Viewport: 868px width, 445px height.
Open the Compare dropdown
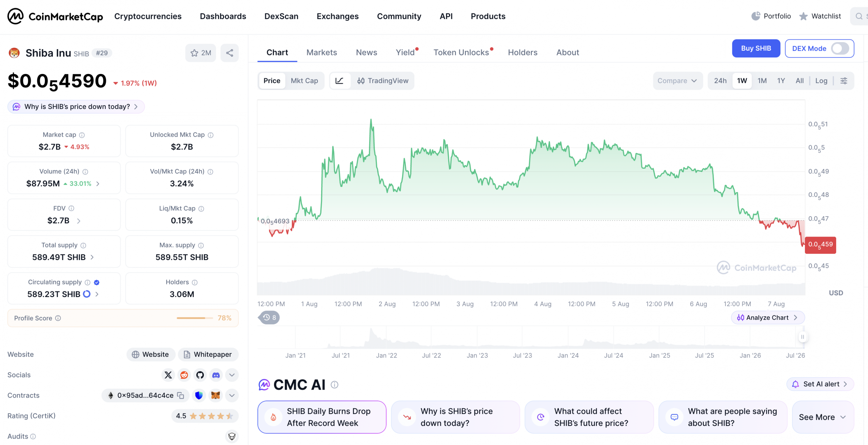click(x=677, y=81)
